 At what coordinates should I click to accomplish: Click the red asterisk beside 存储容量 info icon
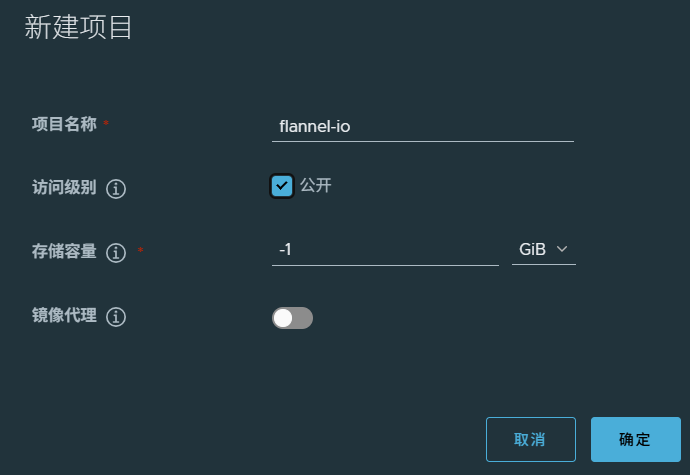tap(140, 250)
